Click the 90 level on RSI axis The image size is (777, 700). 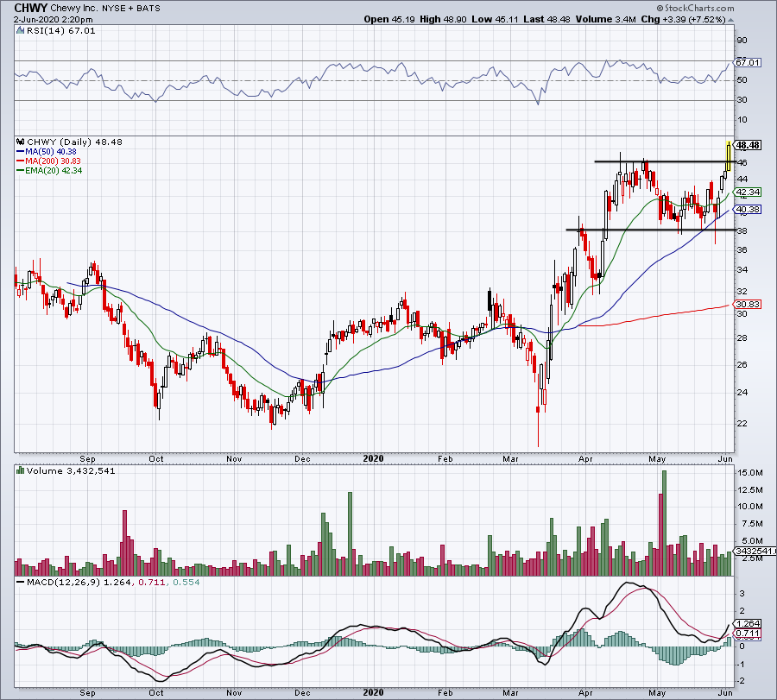tap(742, 41)
